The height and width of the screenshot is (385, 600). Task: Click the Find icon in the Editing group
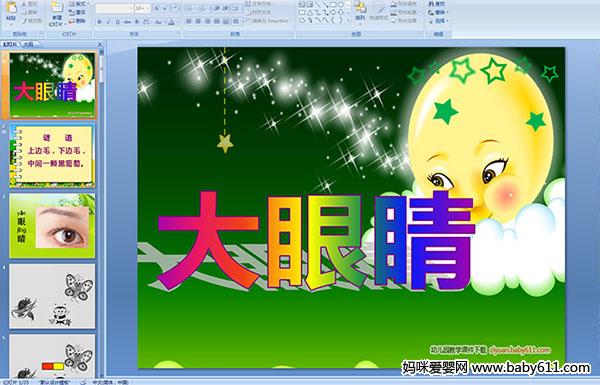437,4
